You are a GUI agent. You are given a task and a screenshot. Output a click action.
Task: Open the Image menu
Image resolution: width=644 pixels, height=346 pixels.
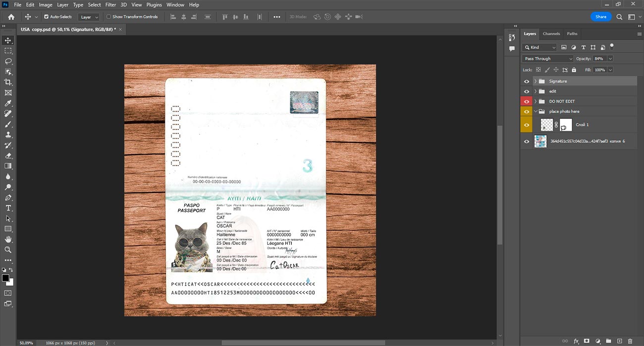pos(46,4)
